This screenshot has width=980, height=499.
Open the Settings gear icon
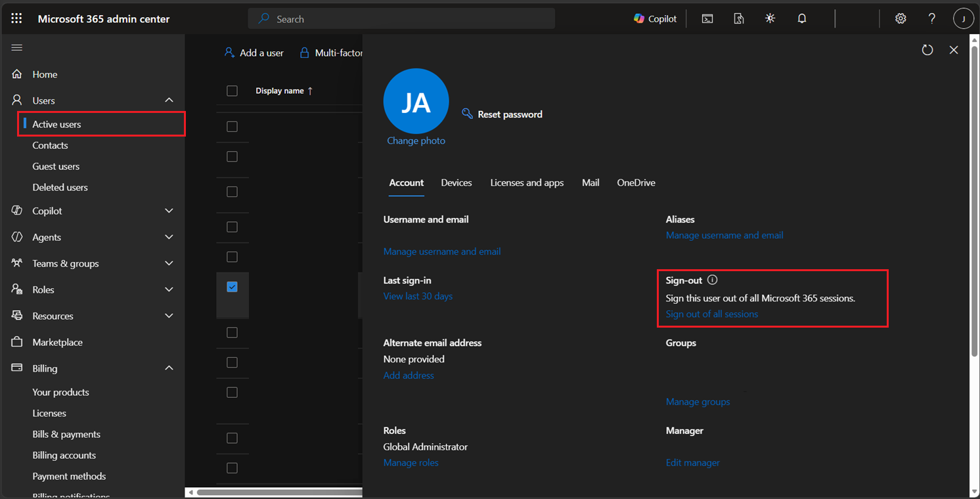pos(901,19)
